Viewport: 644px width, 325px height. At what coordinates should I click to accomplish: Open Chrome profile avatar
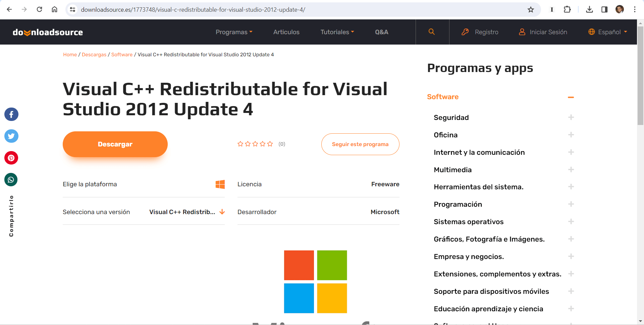coord(620,9)
